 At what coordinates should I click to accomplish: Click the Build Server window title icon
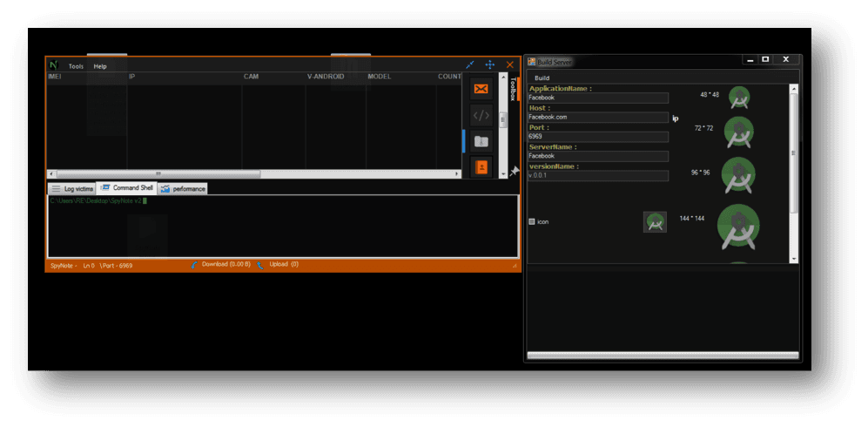point(531,62)
